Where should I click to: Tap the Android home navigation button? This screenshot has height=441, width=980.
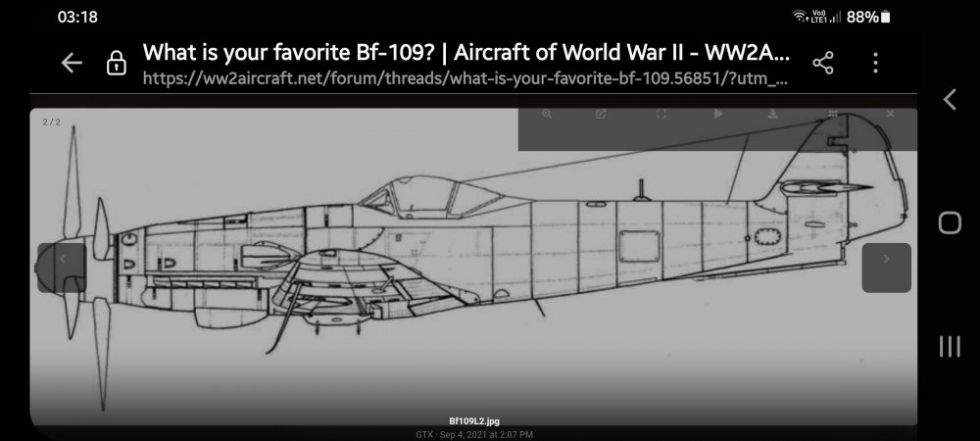[950, 222]
